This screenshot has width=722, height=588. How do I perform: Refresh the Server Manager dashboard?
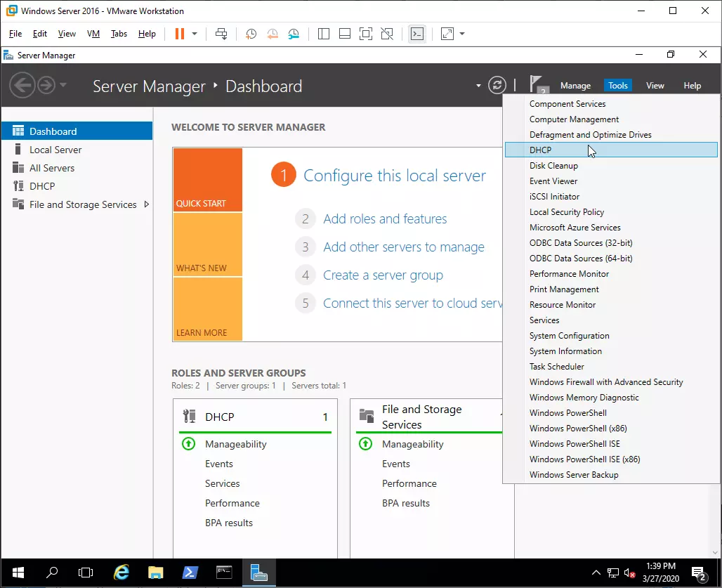coord(497,85)
